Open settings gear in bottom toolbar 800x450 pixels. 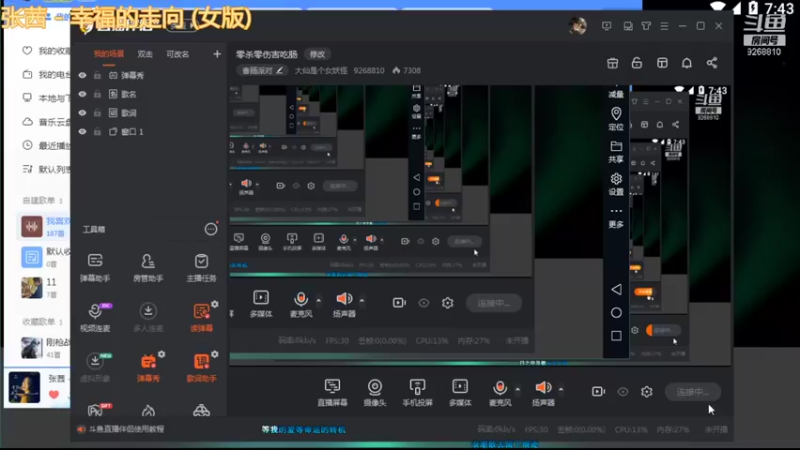(646, 392)
